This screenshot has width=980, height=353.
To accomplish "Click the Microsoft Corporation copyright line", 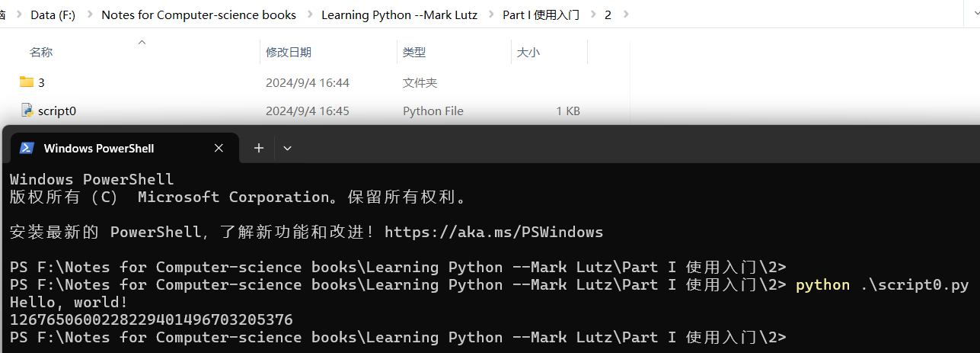I will point(238,197).
